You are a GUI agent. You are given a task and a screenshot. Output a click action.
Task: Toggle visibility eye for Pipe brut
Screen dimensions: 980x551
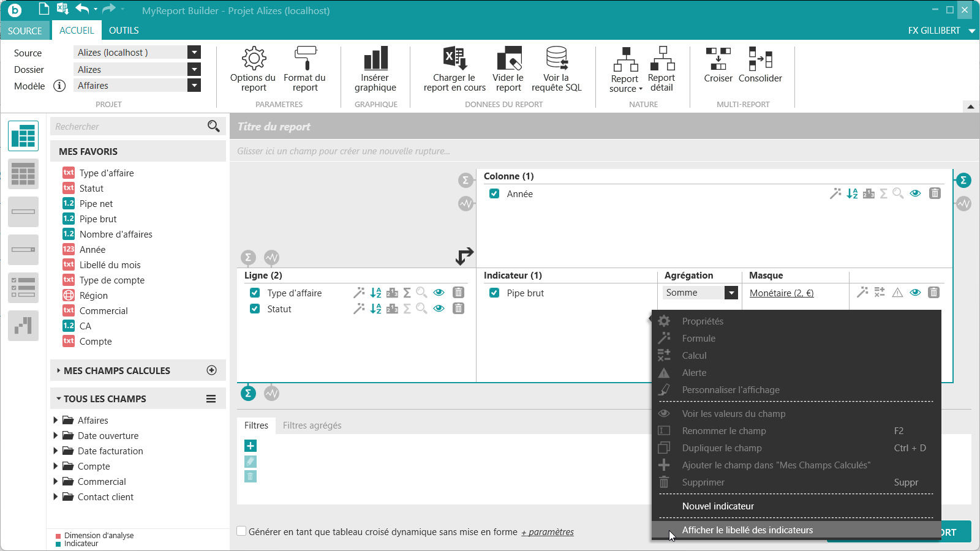[x=915, y=293]
